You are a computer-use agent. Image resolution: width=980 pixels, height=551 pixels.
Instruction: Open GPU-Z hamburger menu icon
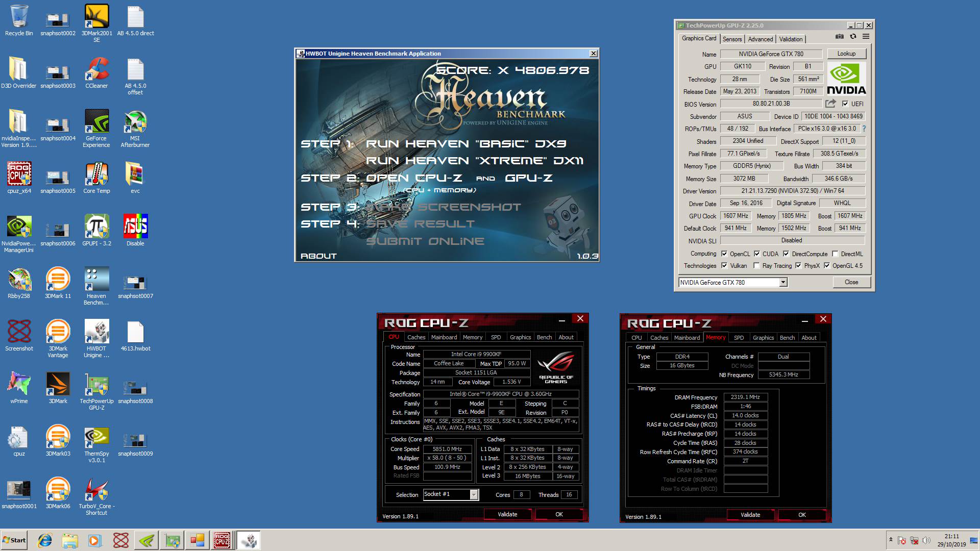click(866, 37)
